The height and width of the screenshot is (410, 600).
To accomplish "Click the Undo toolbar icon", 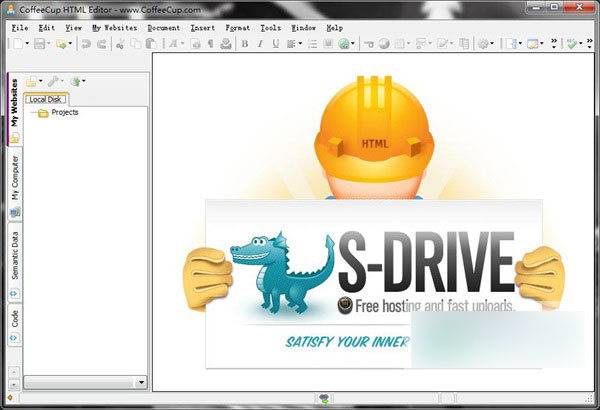I will 86,44.
